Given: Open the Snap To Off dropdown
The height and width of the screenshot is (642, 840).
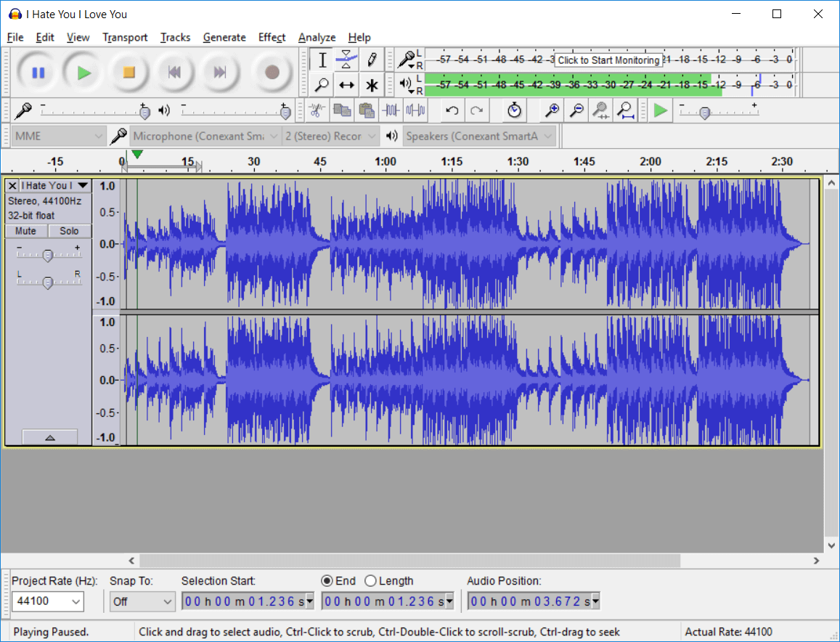Looking at the screenshot, I should (142, 601).
